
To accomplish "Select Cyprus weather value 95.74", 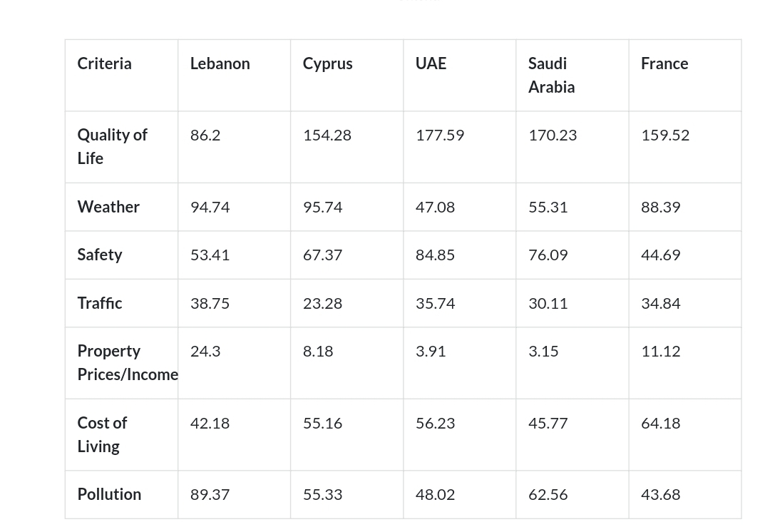I will point(323,208).
